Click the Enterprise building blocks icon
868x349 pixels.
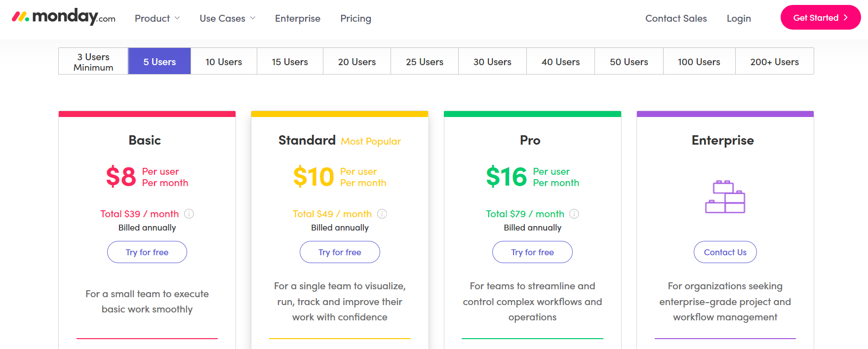(x=725, y=196)
